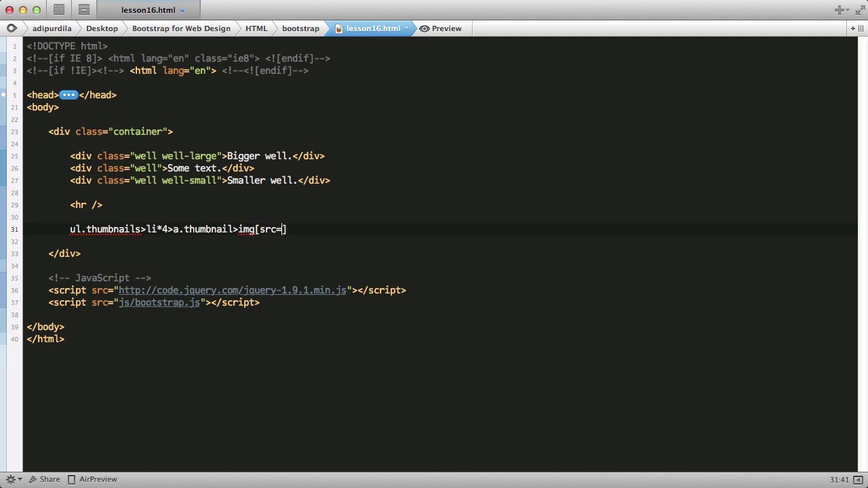Click the path bar root circle icon

[12, 28]
